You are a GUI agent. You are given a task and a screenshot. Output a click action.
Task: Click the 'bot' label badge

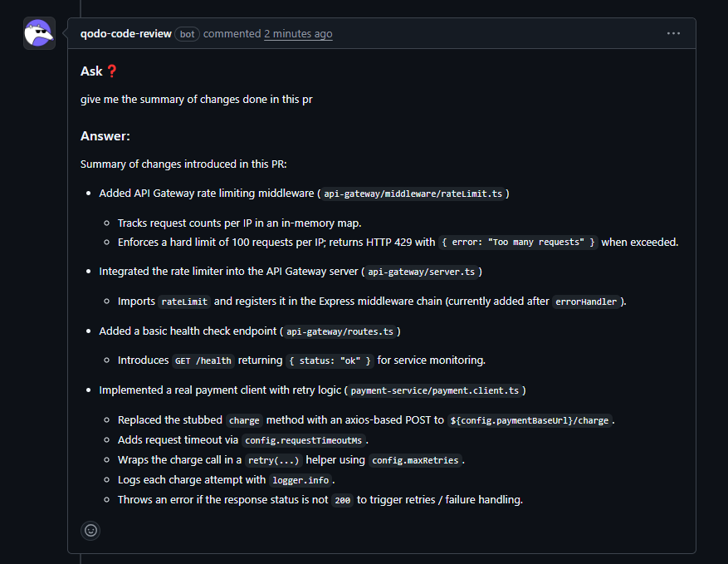pyautogui.click(x=187, y=34)
